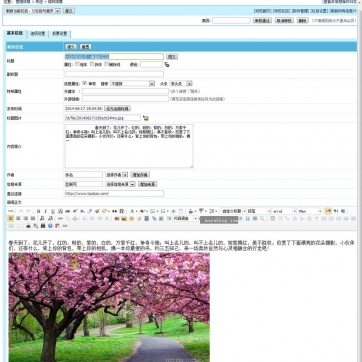This screenshot has height=362, width=362.
Task: Click the title color input field
Action: (x=151, y=64)
